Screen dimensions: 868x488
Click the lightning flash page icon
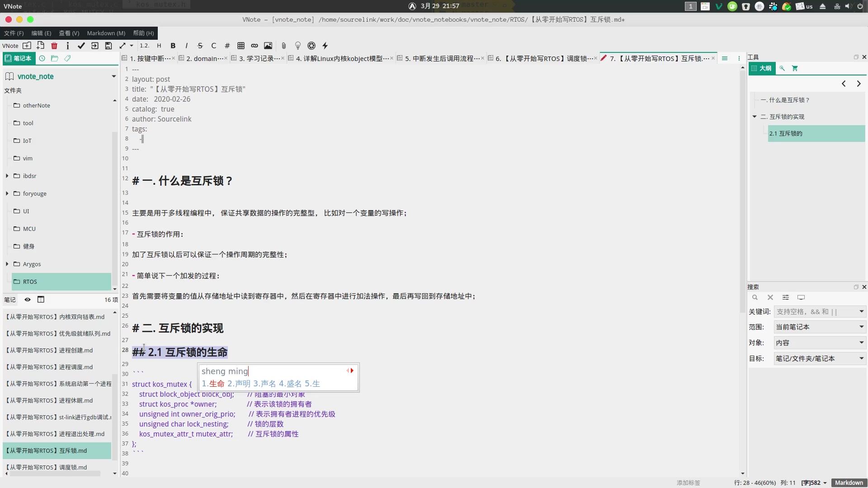(325, 46)
